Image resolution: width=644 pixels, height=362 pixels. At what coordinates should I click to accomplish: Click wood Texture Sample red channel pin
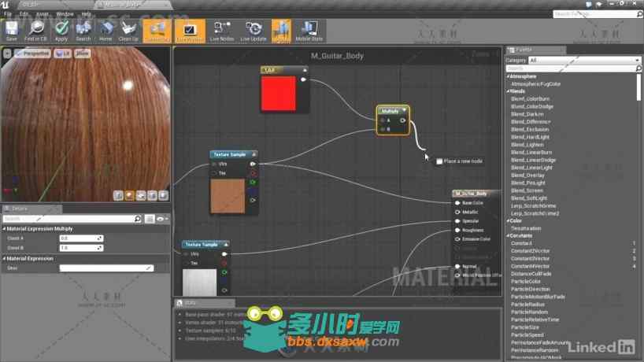(x=253, y=173)
